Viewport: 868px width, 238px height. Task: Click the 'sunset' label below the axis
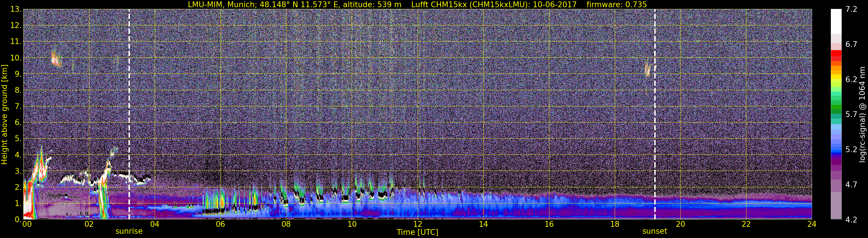pyautogui.click(x=655, y=231)
